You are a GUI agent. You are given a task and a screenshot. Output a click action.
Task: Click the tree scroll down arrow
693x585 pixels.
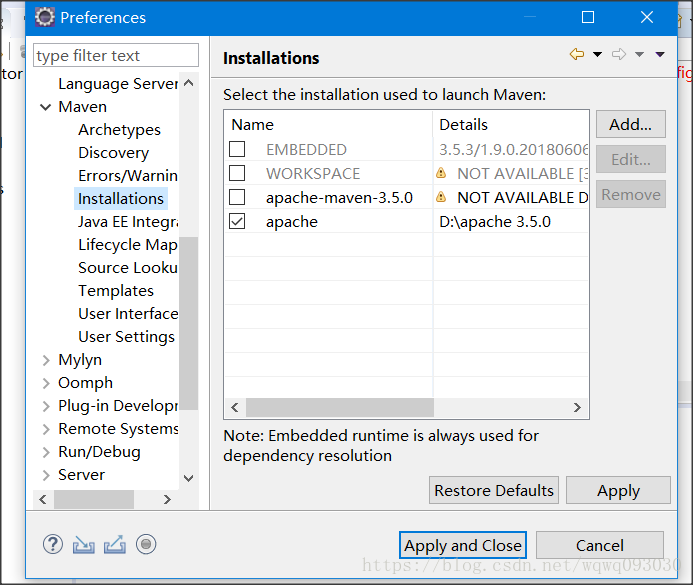pyautogui.click(x=189, y=478)
